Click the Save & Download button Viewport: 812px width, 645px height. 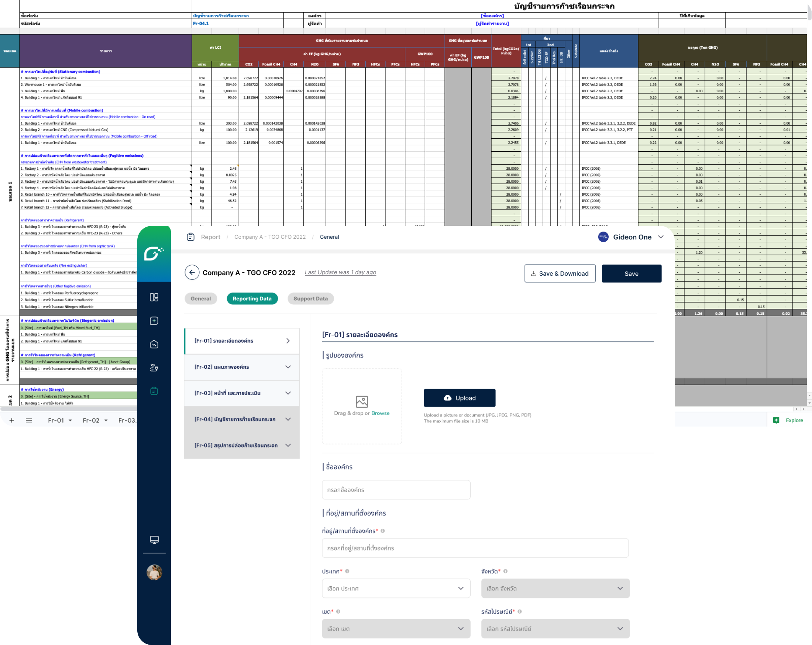pyautogui.click(x=560, y=274)
